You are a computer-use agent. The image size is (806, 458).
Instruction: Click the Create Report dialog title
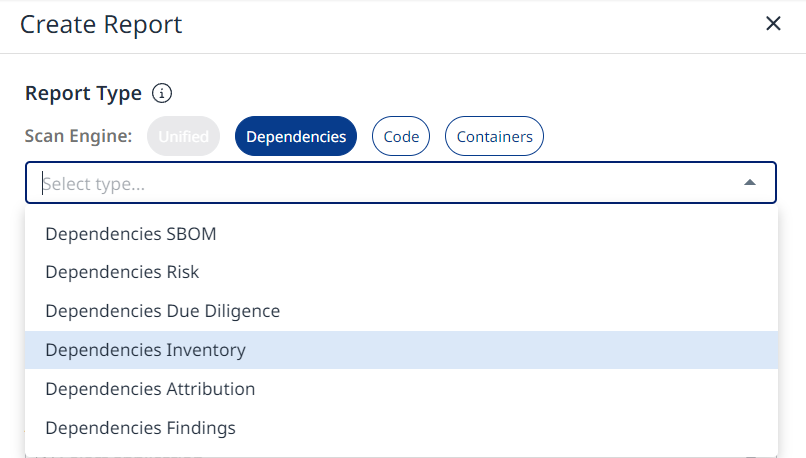click(101, 25)
